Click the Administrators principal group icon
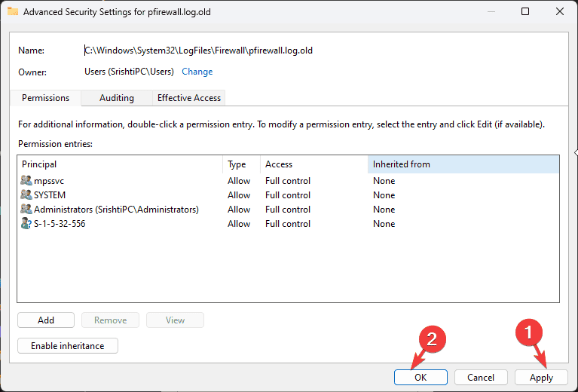This screenshot has height=392, width=578. (x=26, y=209)
